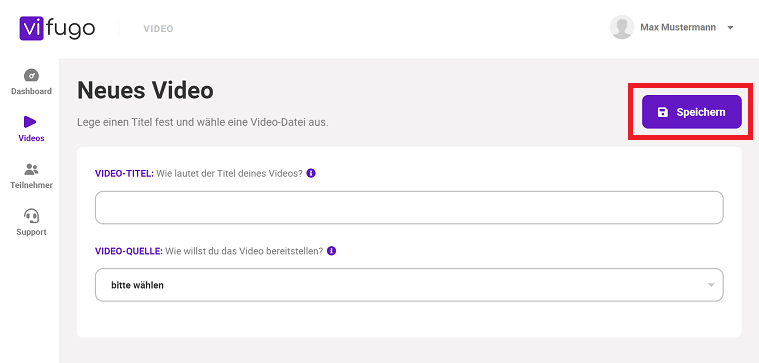759x363 pixels.
Task: Click the VIDEO-TITEL field label
Action: (x=124, y=173)
